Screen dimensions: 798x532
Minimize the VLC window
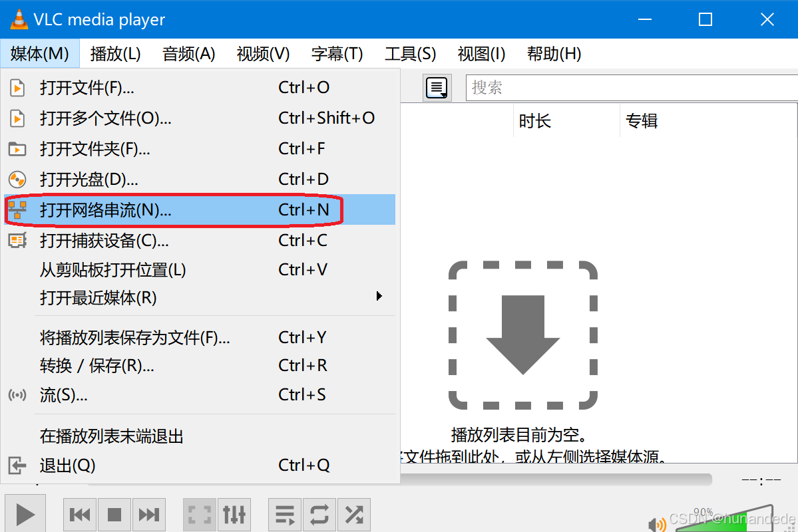click(x=645, y=19)
